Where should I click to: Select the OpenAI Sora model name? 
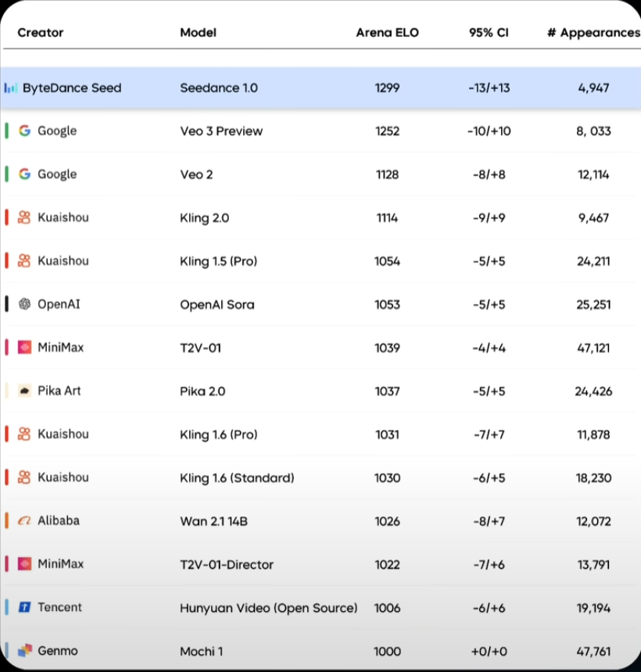(217, 305)
